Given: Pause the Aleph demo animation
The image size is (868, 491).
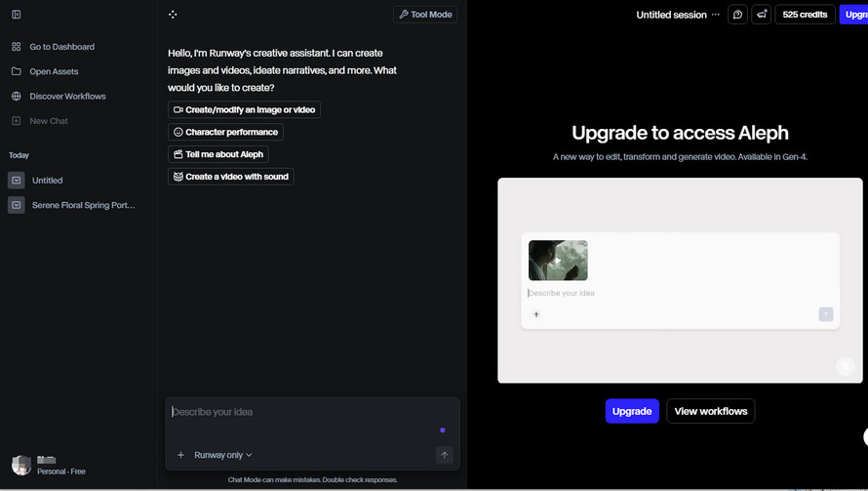Looking at the screenshot, I should (x=846, y=366).
